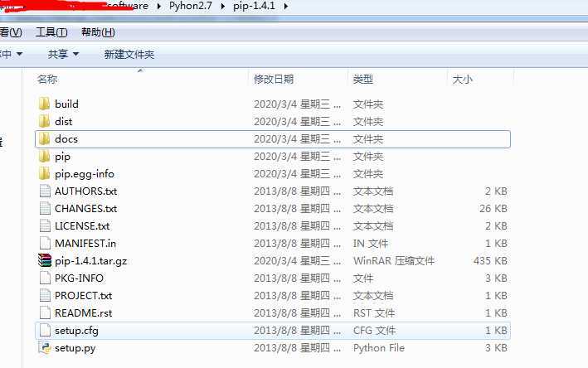
Task: Click the MANIFEST.in file icon
Action: tap(45, 243)
